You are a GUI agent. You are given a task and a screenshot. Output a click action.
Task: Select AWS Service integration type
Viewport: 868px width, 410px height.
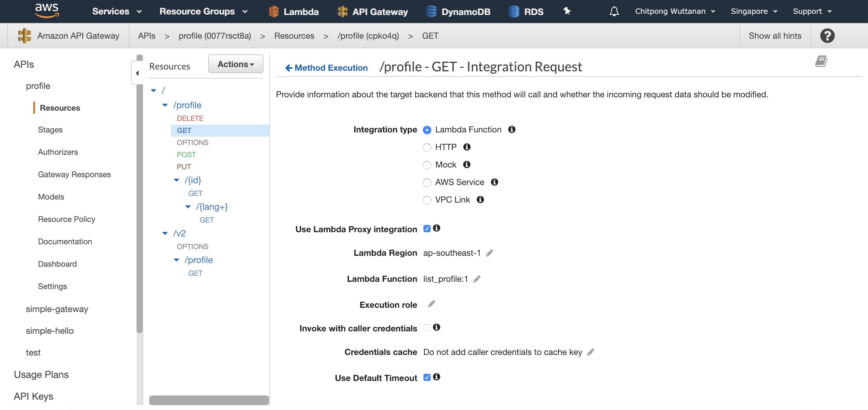coord(427,183)
